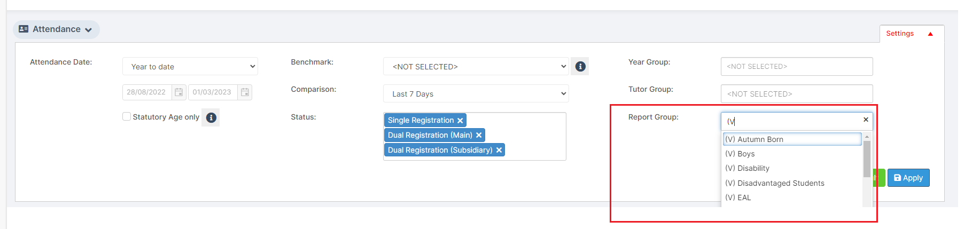
Task: Open the end date calendar picker
Action: [245, 92]
